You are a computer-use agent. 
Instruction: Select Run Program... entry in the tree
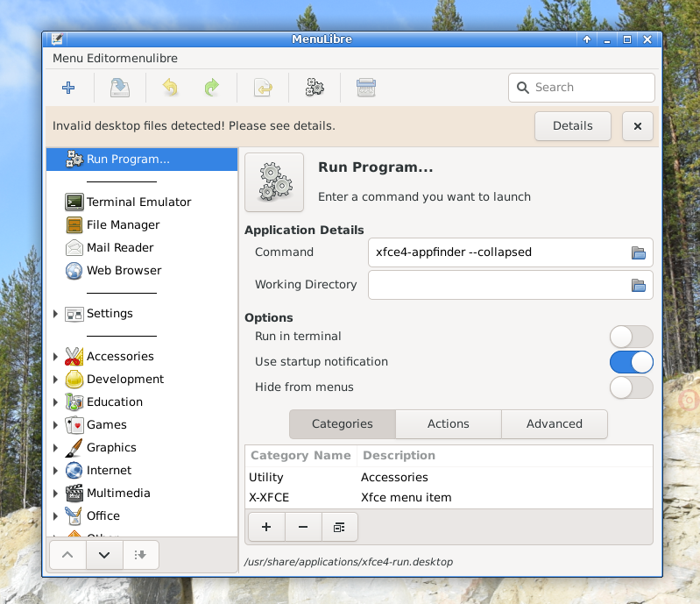point(142,160)
